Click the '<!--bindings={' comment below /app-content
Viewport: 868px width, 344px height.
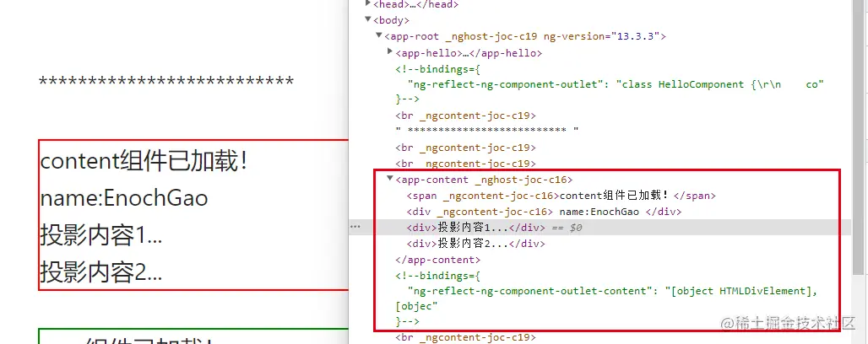437,276
